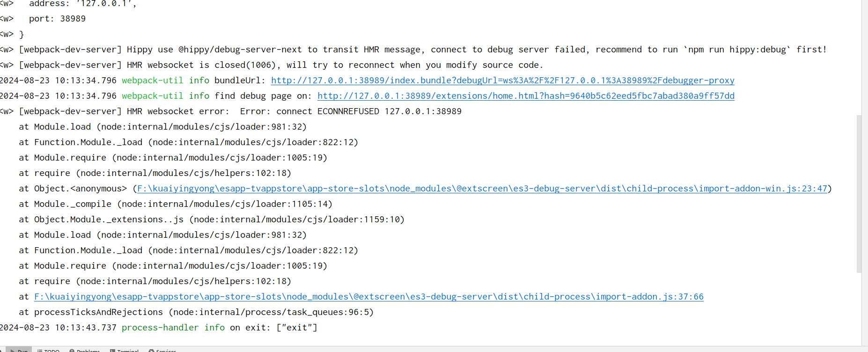This screenshot has width=868, height=352.
Task: Open the Terminal tool window tab
Action: (125, 350)
